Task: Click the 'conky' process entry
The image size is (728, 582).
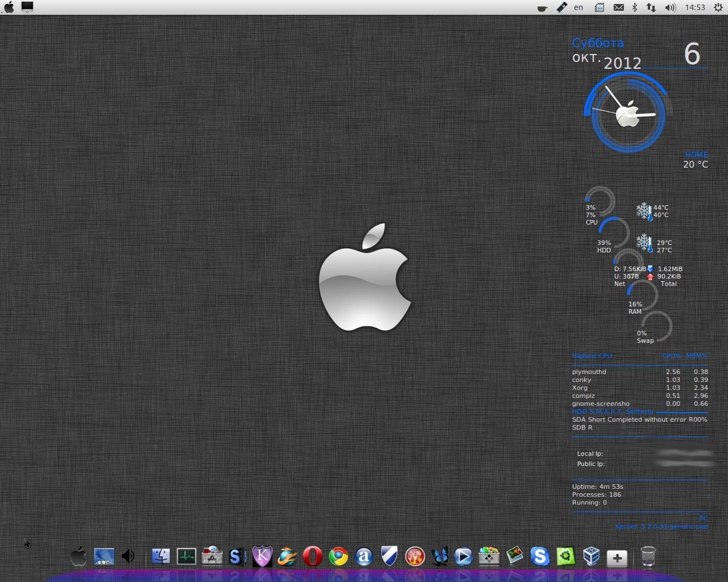Action: point(640,380)
